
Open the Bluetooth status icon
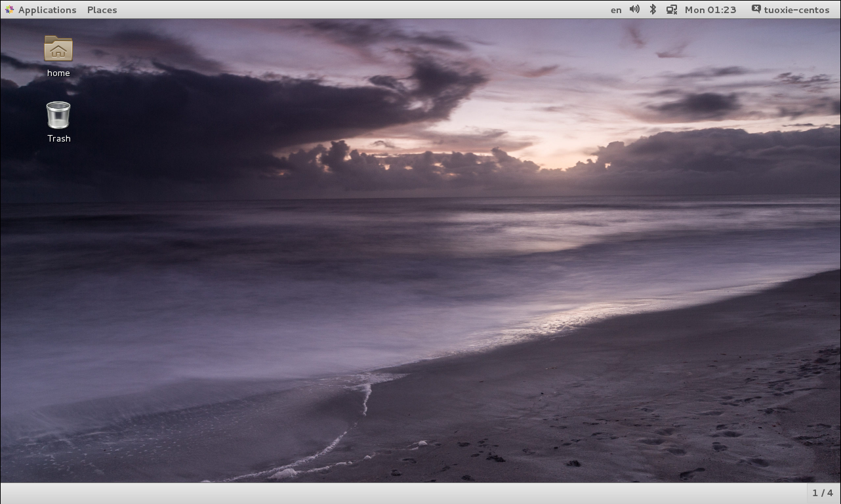click(x=653, y=9)
